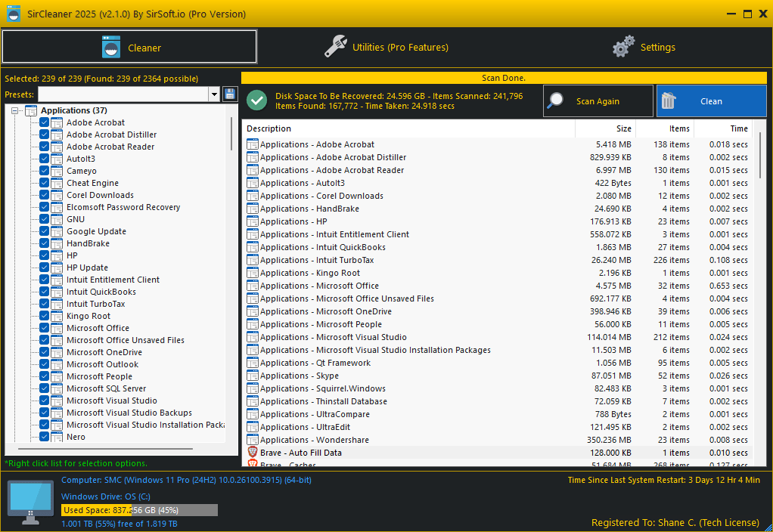Click the list icon beside Nero tree item
Viewport: 773px width, 532px height.
click(x=57, y=437)
